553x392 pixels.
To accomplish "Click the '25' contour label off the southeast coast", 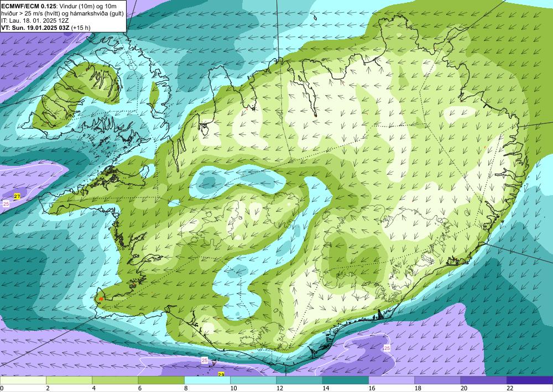I will pyautogui.click(x=387, y=348).
